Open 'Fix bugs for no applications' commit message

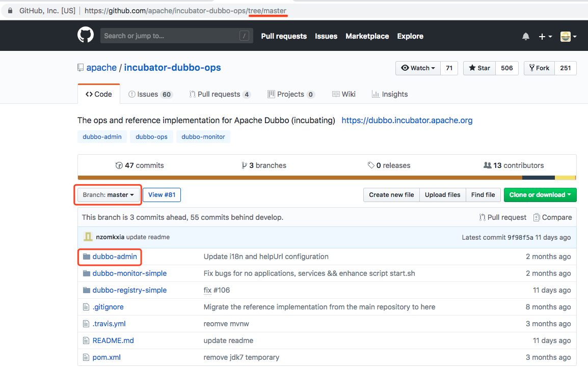click(309, 273)
